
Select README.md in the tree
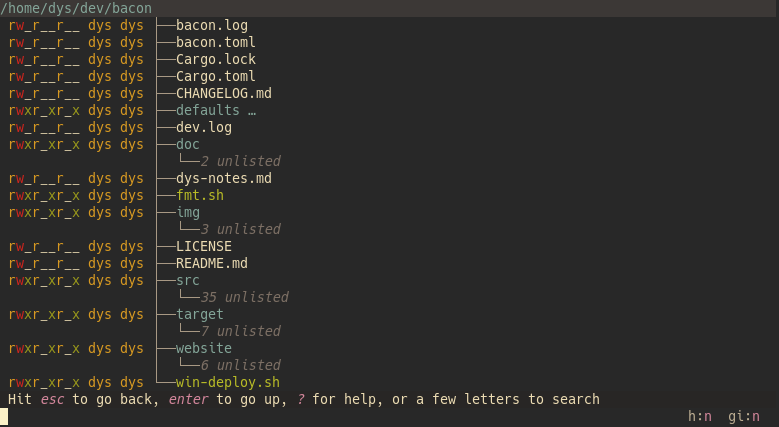tap(212, 263)
